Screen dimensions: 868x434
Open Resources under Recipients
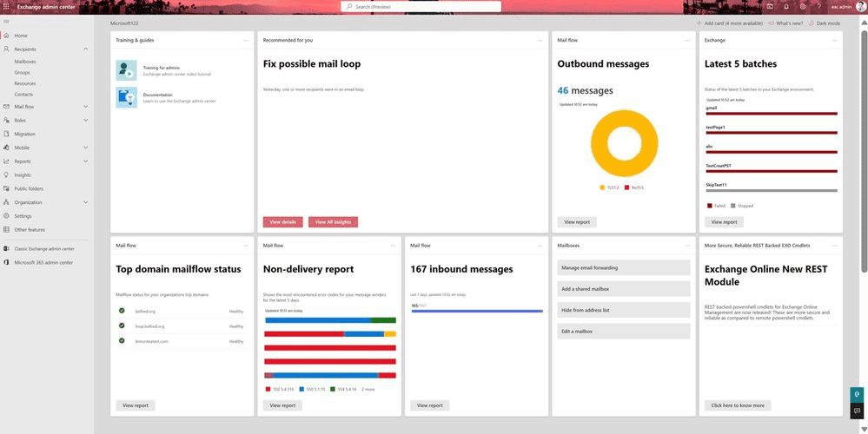25,83
